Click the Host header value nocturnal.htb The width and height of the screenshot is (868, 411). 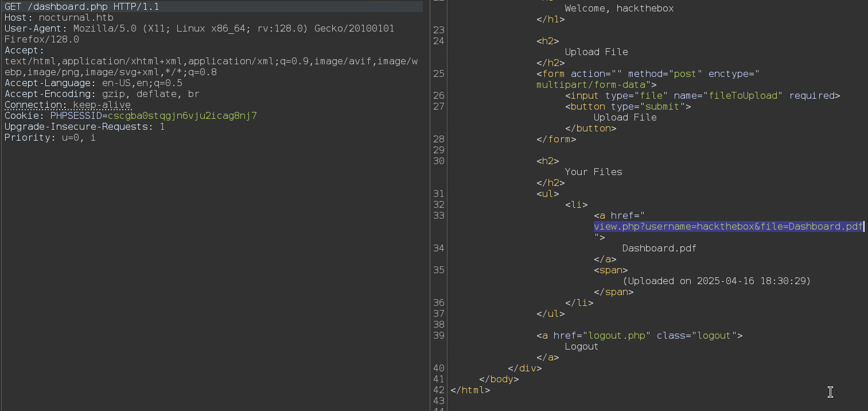click(x=76, y=18)
